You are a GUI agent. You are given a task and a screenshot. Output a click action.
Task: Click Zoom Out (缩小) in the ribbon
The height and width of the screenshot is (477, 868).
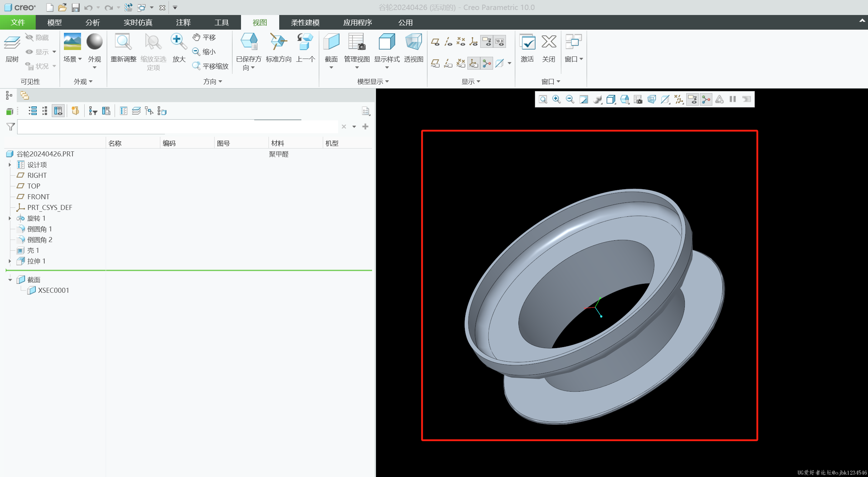pos(204,52)
